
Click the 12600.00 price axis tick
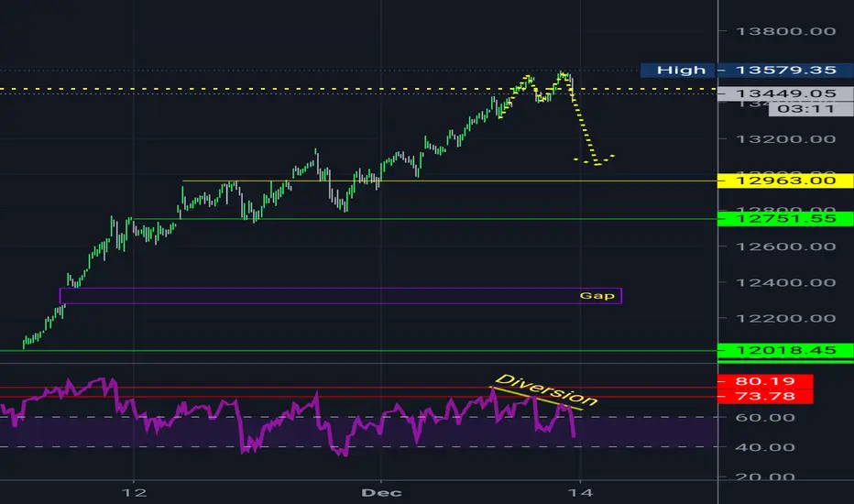(x=785, y=247)
